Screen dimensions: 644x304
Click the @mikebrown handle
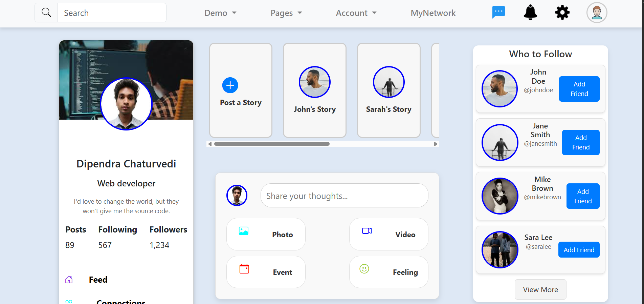point(542,197)
